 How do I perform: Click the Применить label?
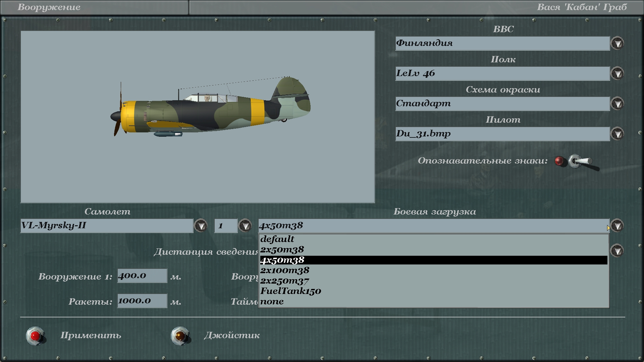coord(91,336)
